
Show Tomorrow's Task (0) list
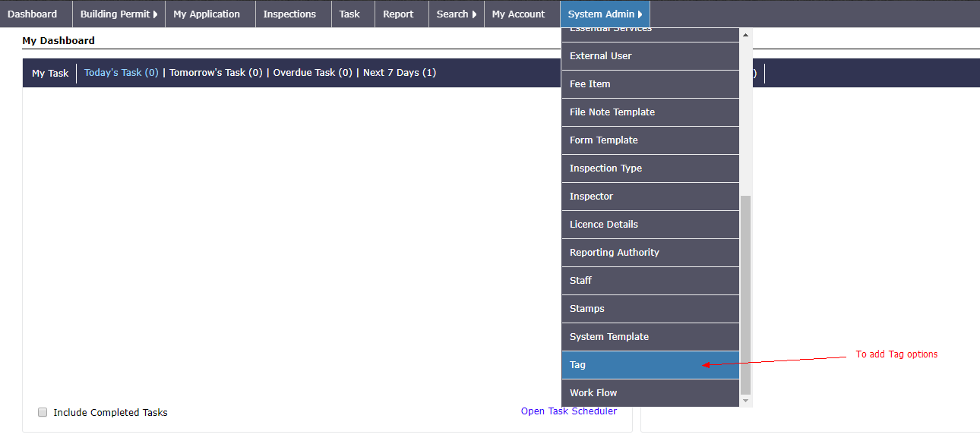pos(216,73)
